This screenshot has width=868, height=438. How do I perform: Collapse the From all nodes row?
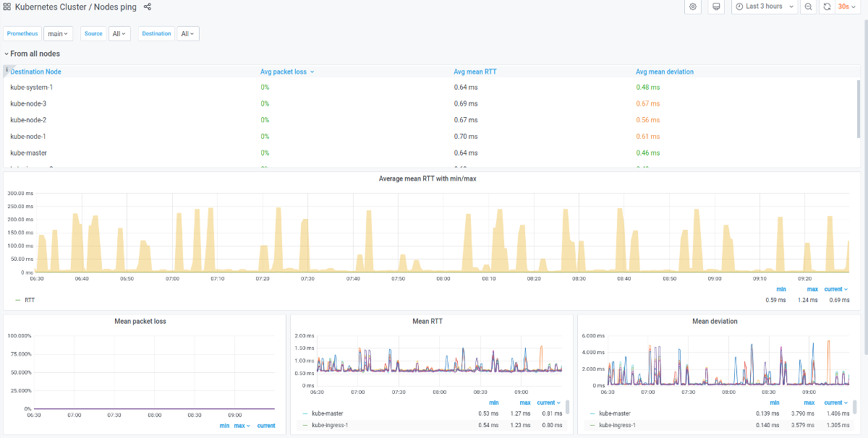pyautogui.click(x=34, y=53)
